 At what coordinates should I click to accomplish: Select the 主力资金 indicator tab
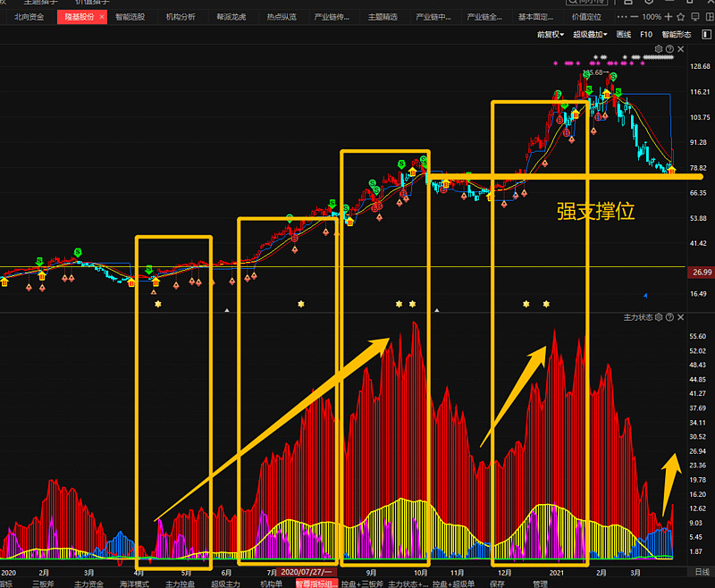[x=88, y=584]
